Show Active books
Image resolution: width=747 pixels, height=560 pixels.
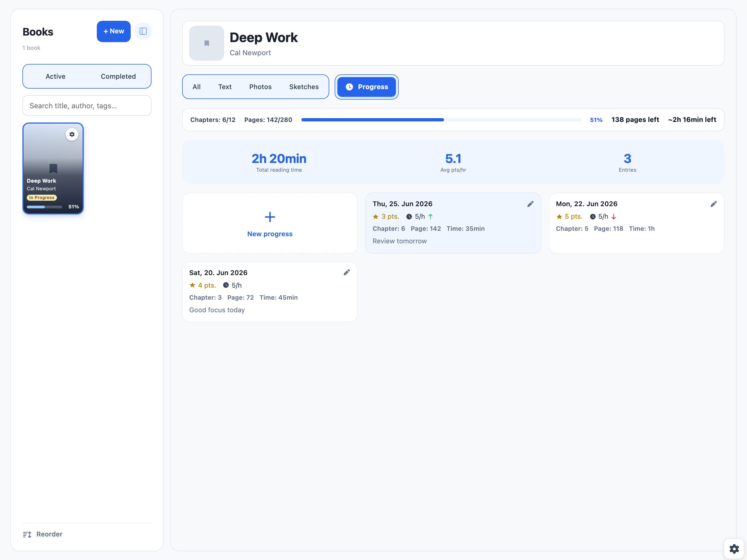[56, 76]
